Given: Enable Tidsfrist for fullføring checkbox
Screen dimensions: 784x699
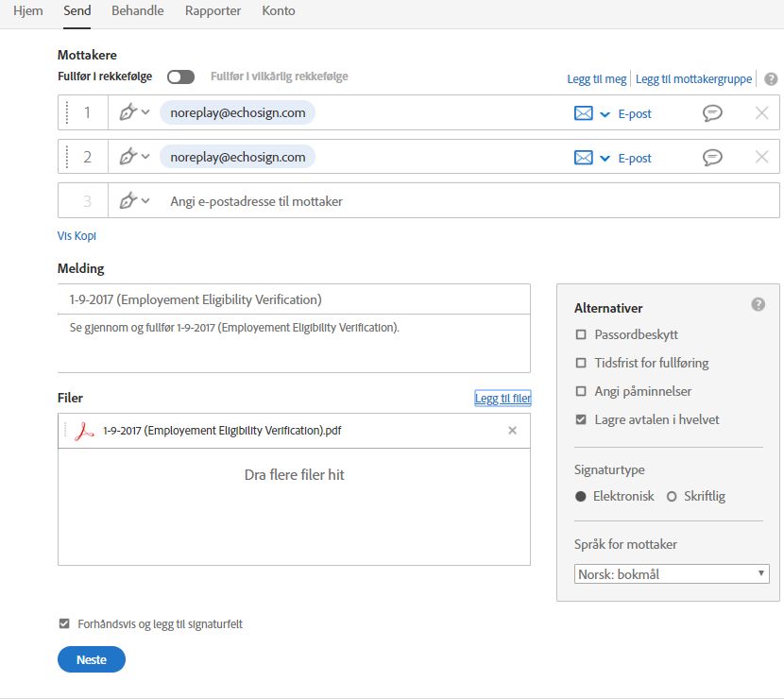Looking at the screenshot, I should [581, 363].
